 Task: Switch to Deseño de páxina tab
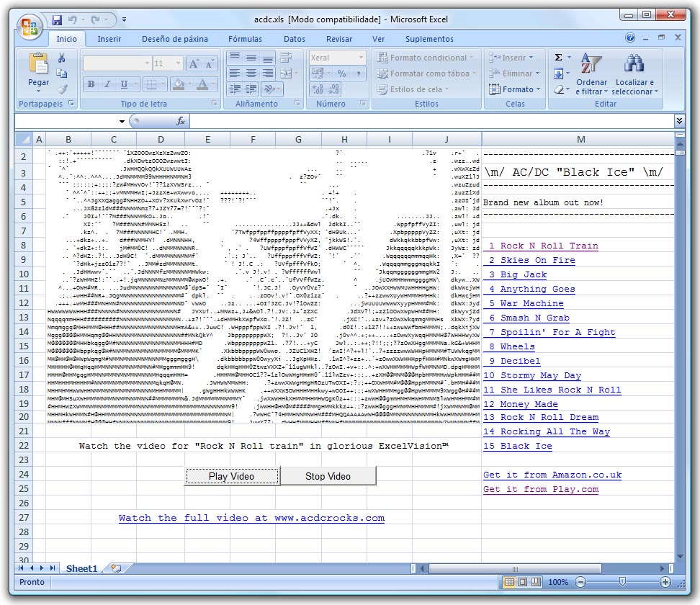[x=174, y=39]
